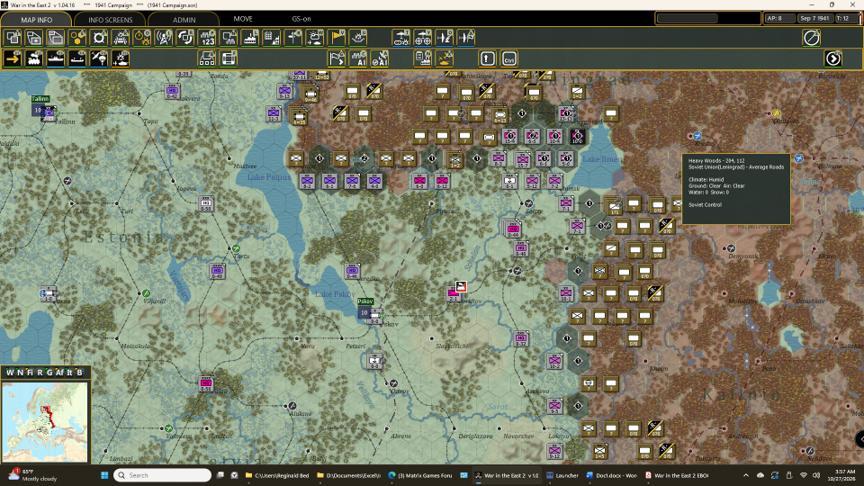Click the signpost toolbar icon
This screenshot has height=486, width=864.
[x=294, y=38]
